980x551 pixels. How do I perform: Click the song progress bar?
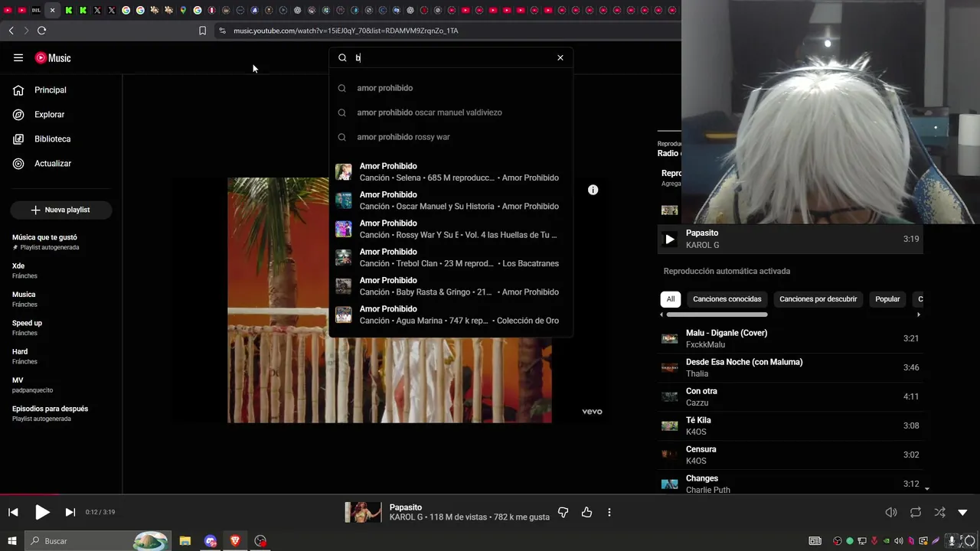(x=490, y=494)
